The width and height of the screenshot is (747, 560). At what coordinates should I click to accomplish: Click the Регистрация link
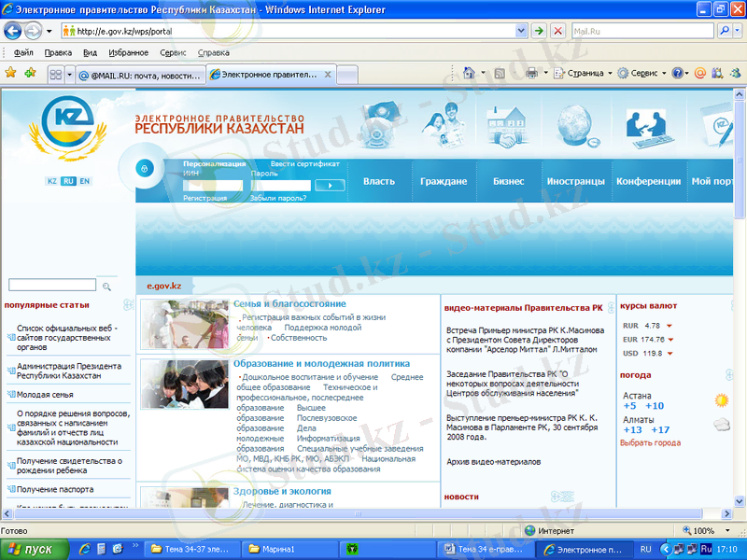[204, 198]
